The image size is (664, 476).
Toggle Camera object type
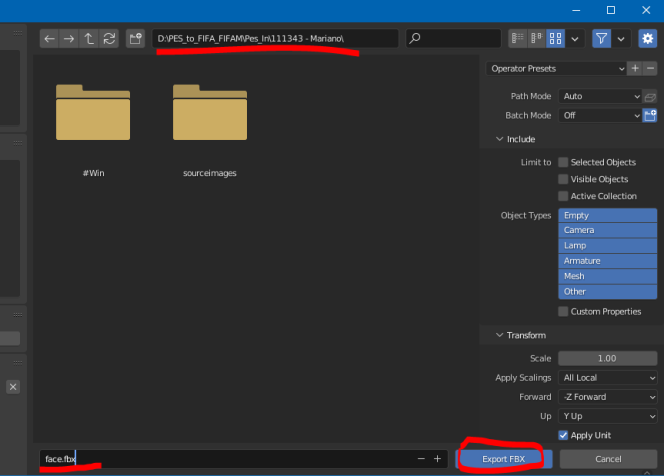(x=608, y=230)
